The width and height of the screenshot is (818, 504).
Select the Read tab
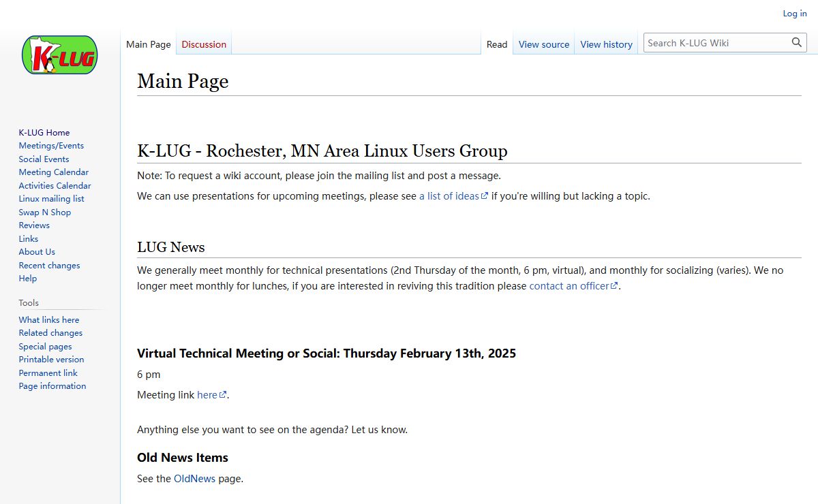pyautogui.click(x=497, y=44)
